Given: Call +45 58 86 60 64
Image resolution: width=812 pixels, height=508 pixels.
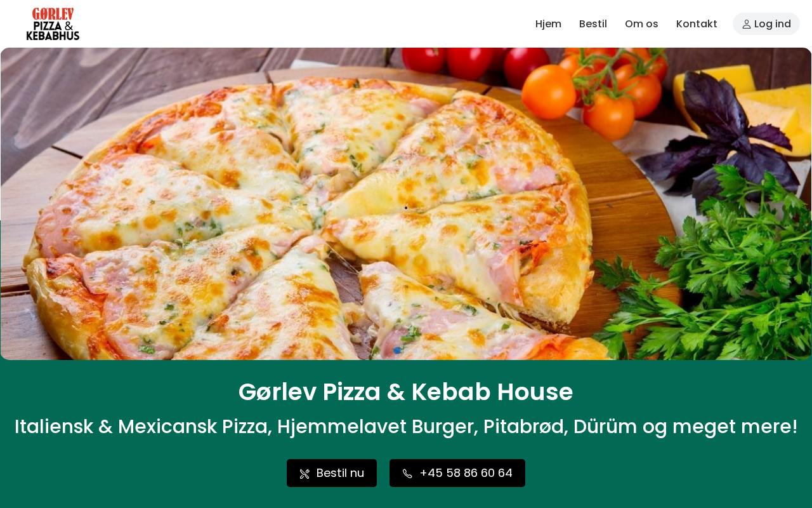Looking at the screenshot, I should [x=457, y=473].
